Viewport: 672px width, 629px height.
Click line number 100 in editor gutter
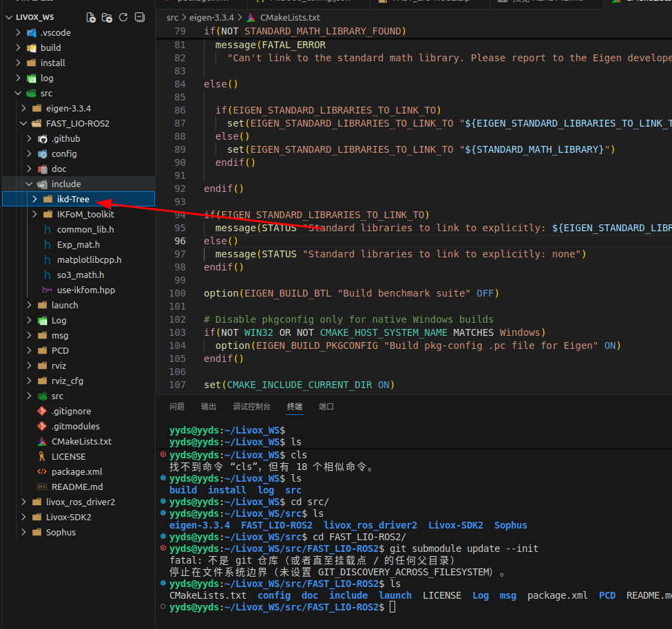[178, 293]
